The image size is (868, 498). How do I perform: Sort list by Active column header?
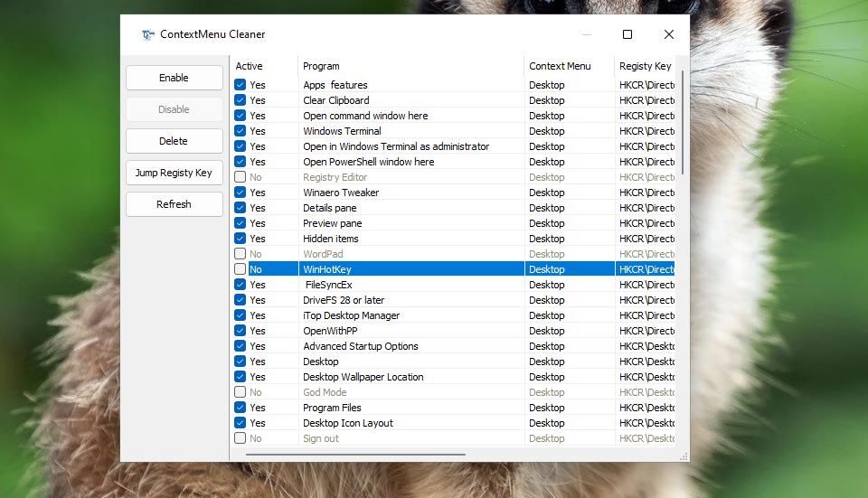pyautogui.click(x=262, y=66)
